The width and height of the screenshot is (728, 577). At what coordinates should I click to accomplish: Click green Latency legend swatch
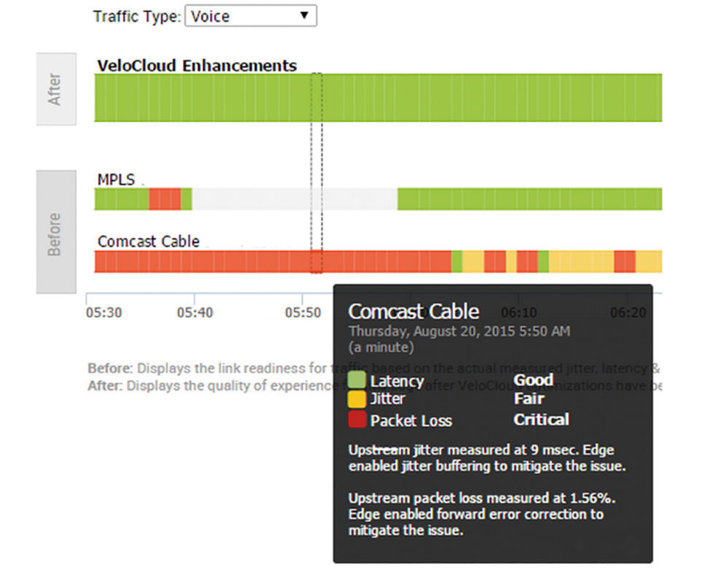pos(357,380)
